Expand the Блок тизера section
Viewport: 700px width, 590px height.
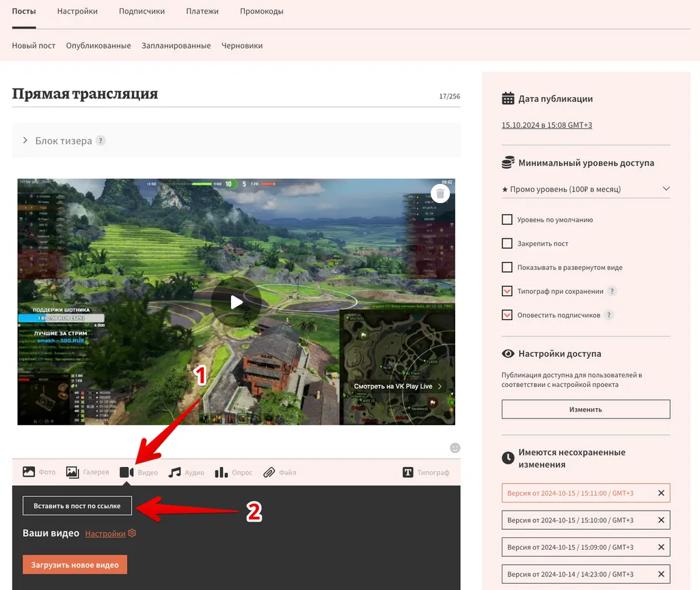pyautogui.click(x=25, y=141)
